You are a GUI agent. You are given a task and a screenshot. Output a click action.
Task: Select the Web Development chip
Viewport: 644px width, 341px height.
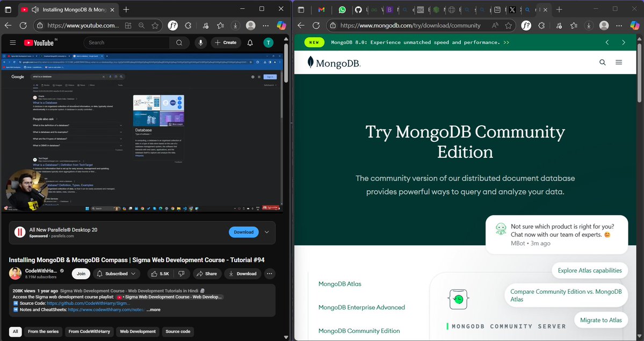point(138,331)
